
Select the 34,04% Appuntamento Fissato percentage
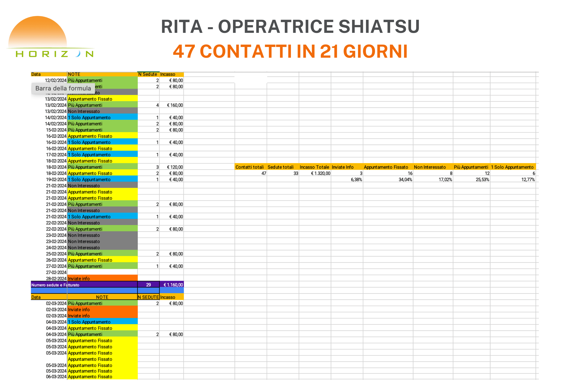[405, 179]
